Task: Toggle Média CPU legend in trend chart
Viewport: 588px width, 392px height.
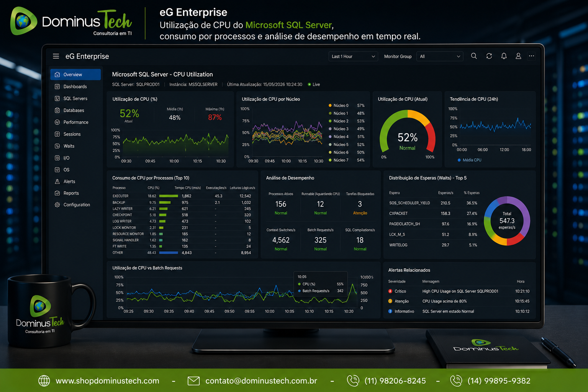Action: pos(470,160)
